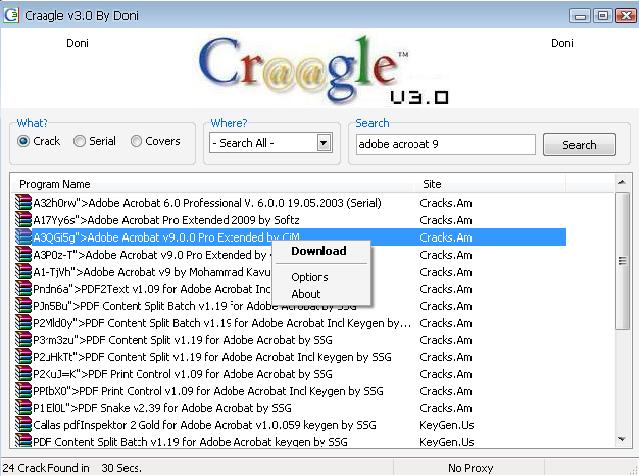Click KeyGen.Us site cell of Callas pdfInspektor row

(447, 425)
